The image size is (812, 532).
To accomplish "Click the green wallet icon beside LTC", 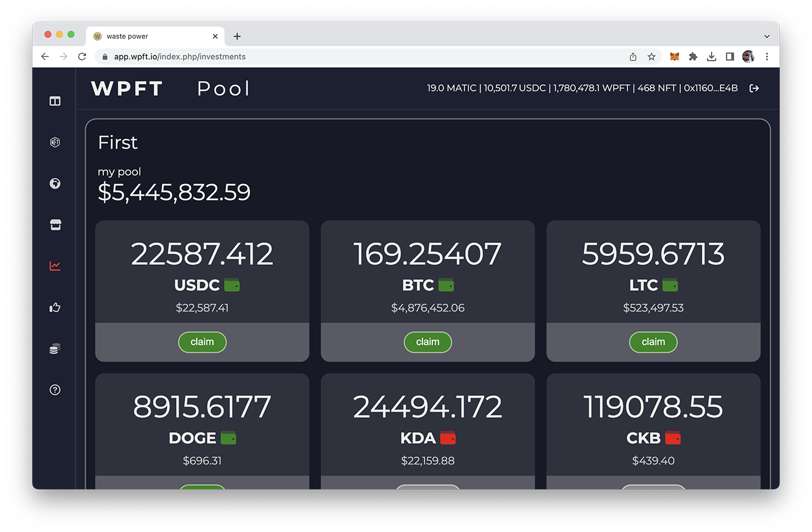I will pos(670,285).
